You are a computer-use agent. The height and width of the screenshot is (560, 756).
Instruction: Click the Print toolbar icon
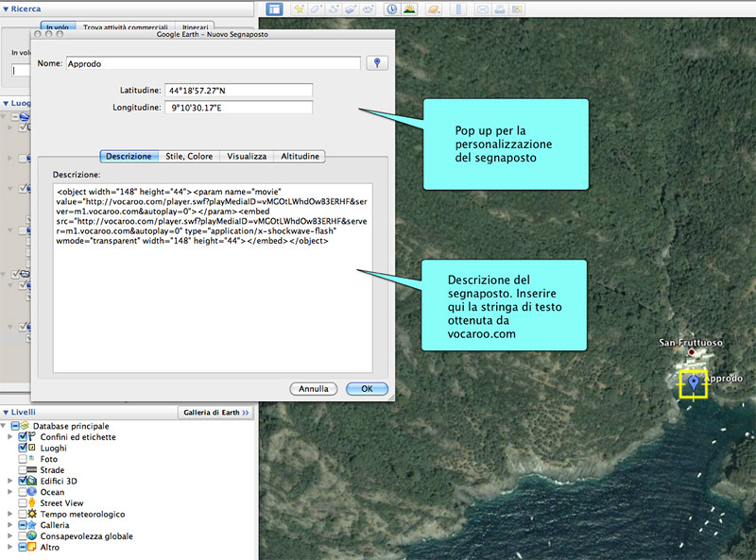click(x=500, y=9)
